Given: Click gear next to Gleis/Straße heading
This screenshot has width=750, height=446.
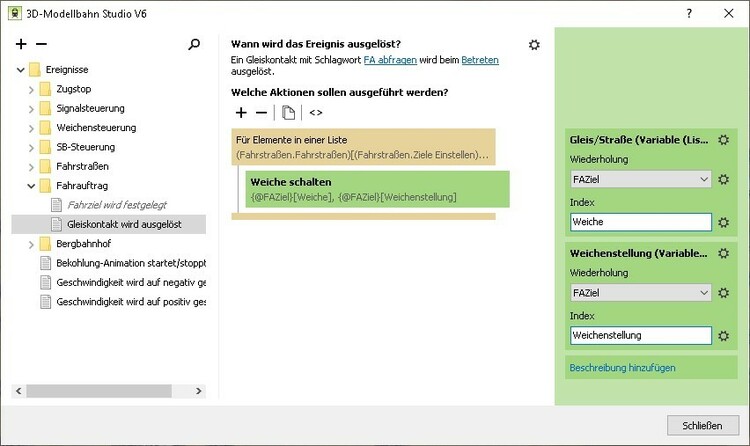Looking at the screenshot, I should [723, 140].
